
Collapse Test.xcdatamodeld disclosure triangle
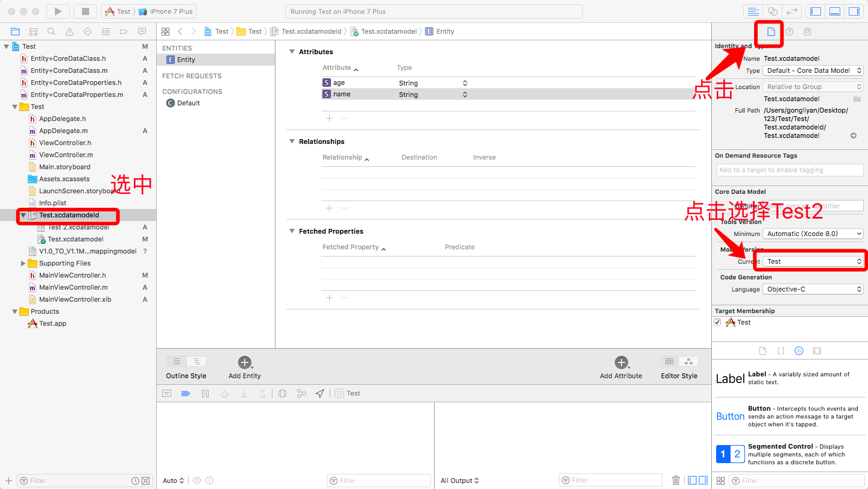(24, 215)
